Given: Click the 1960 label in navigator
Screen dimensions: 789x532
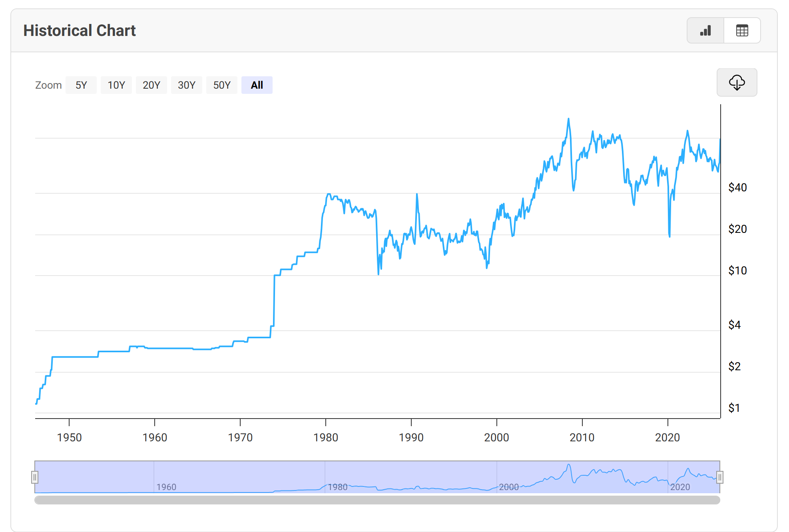Looking at the screenshot, I should click(166, 487).
